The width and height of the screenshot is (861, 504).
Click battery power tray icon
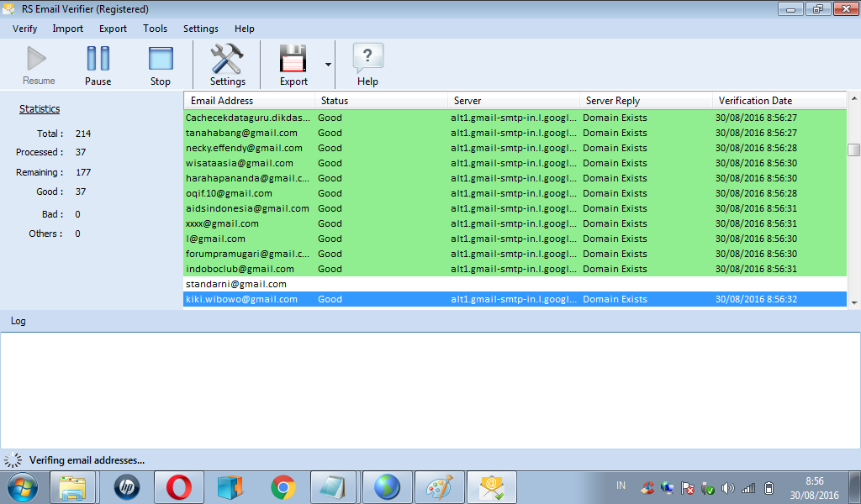[769, 487]
